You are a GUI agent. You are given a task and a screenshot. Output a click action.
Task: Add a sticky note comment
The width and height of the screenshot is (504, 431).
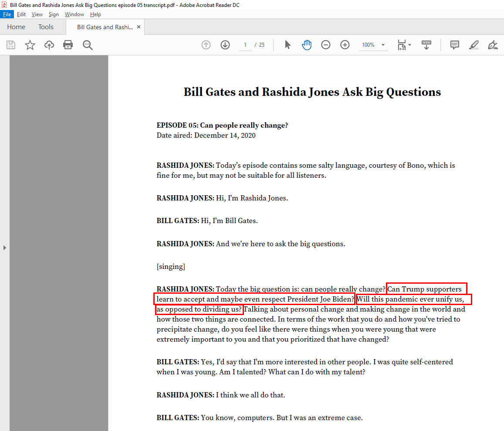[454, 45]
